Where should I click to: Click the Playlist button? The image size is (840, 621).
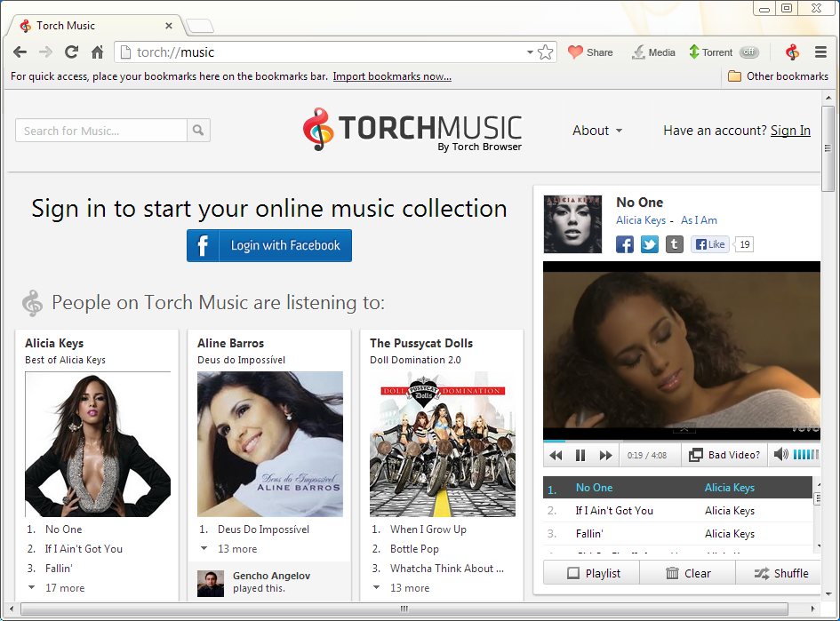tap(592, 573)
